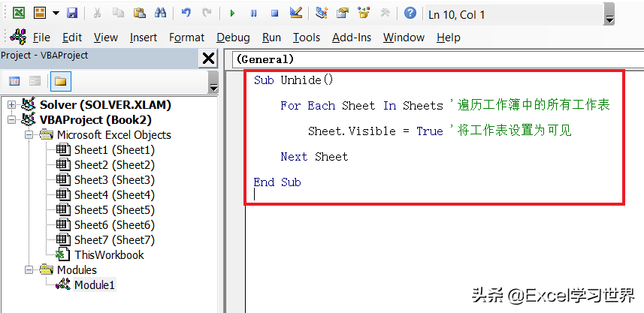Open the File menu
The image size is (644, 313).
tap(41, 38)
